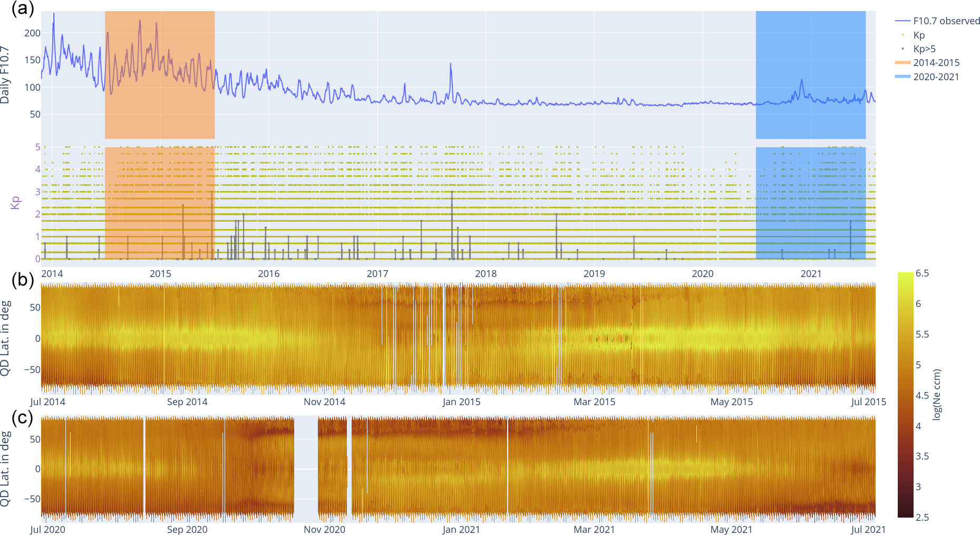Click the panel (a) label
980x535 pixels.
point(22,8)
